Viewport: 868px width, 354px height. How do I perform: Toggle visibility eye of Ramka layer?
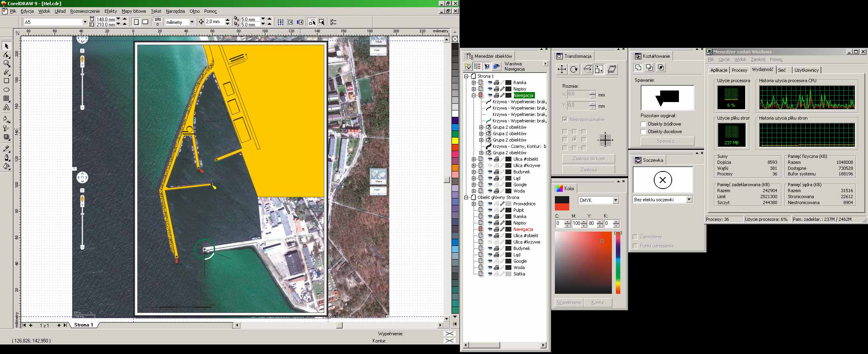[x=490, y=83]
